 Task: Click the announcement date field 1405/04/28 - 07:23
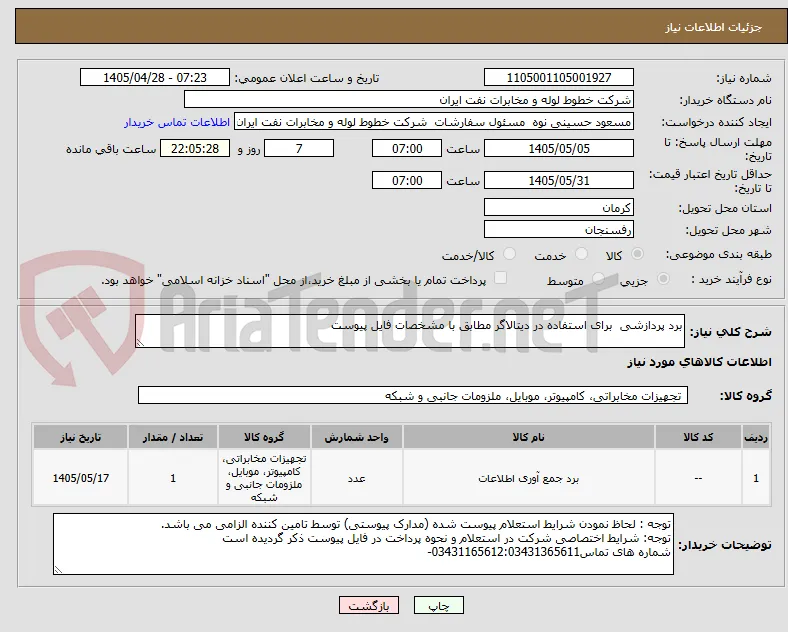coord(155,77)
